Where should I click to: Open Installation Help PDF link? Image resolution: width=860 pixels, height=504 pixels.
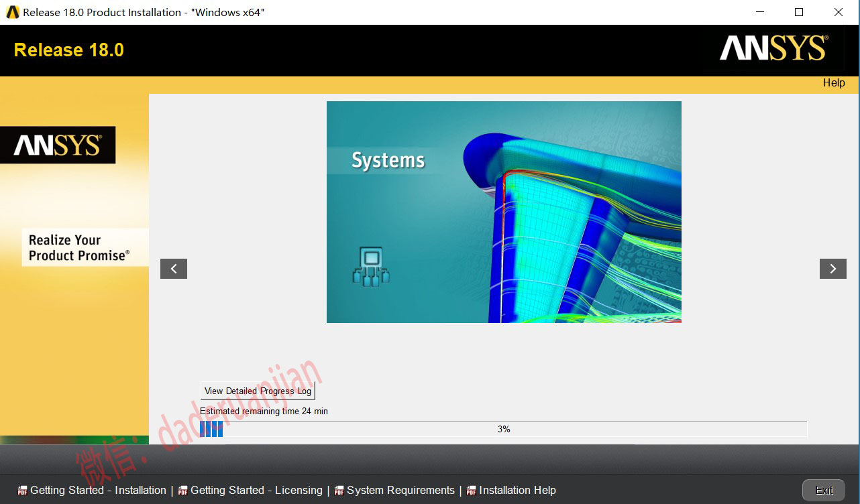tap(517, 491)
